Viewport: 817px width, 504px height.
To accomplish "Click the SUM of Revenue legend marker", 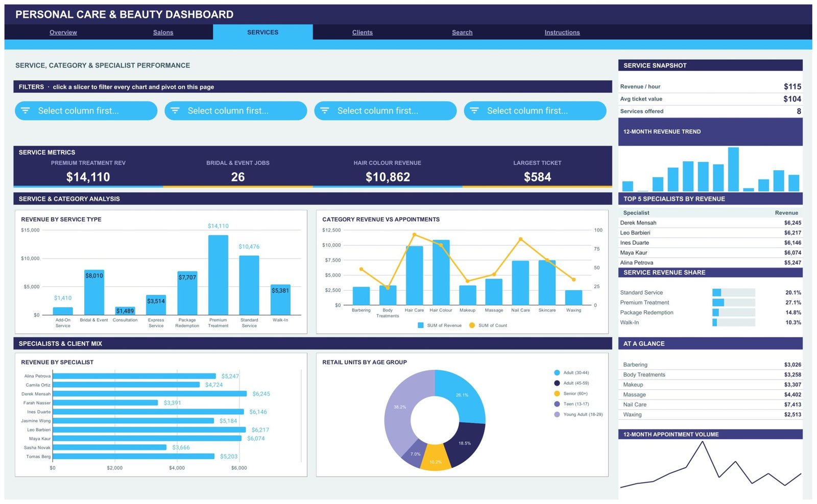I will 421,325.
